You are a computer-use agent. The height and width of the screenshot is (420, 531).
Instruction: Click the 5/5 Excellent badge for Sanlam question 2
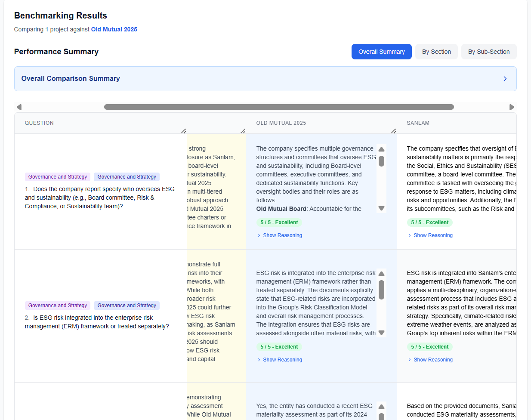429,347
